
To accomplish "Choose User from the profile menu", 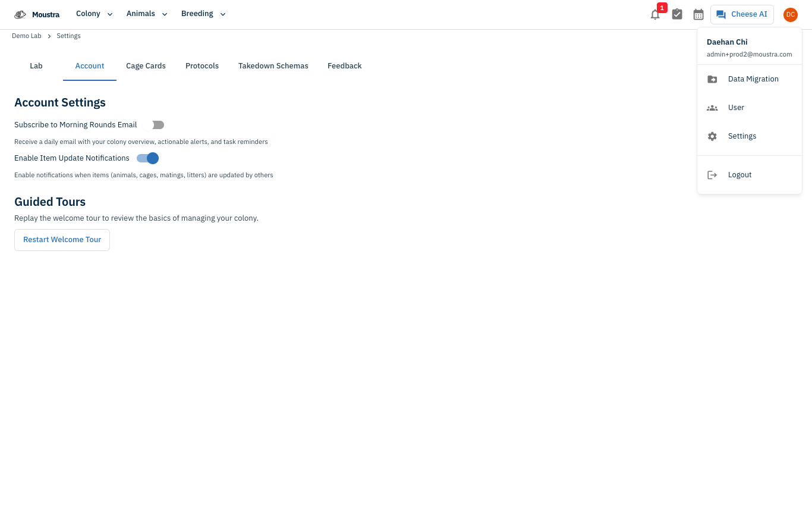I will pos(750,108).
